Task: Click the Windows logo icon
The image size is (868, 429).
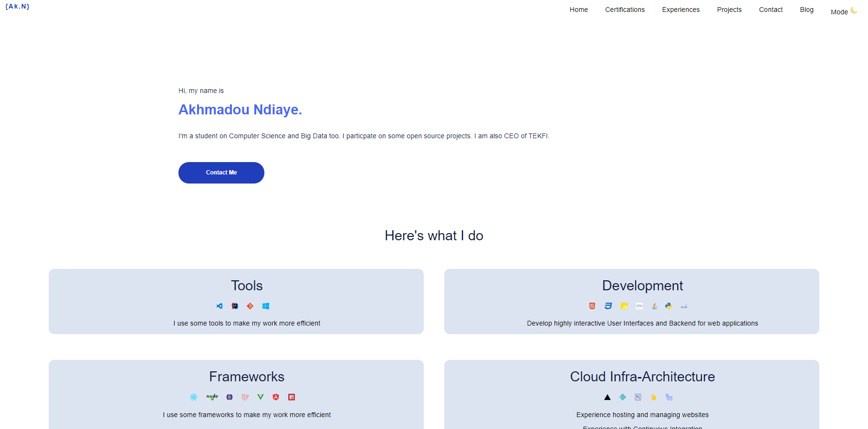Action: [x=266, y=306]
